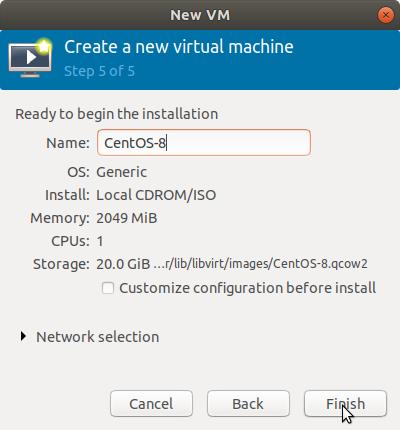Click the 'Ready to begin the installation' text
The width and height of the screenshot is (400, 430).
pos(117,114)
